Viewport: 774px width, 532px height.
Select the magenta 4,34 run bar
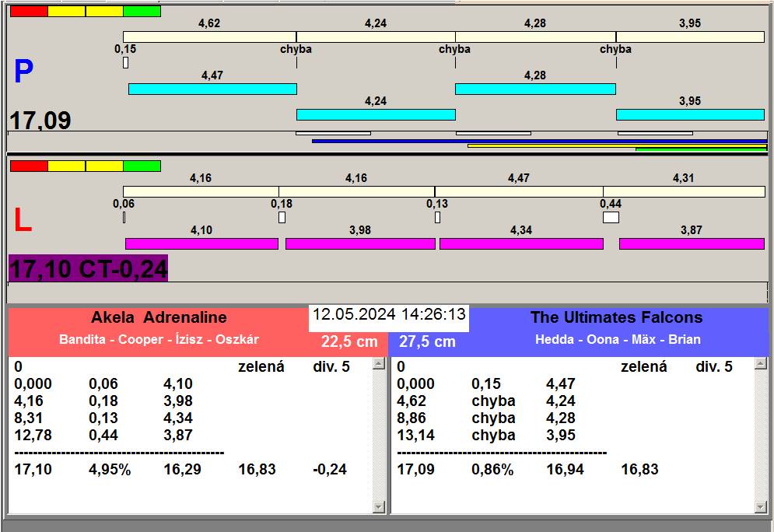pos(521,243)
